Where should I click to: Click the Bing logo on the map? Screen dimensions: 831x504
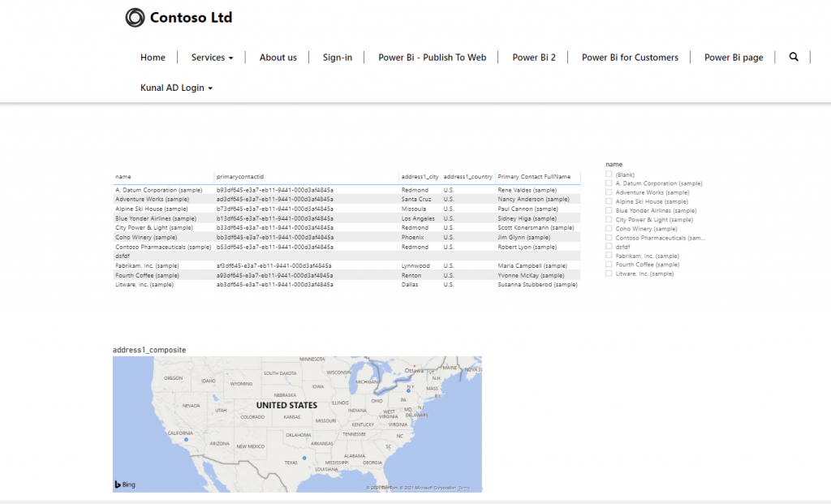pos(125,485)
